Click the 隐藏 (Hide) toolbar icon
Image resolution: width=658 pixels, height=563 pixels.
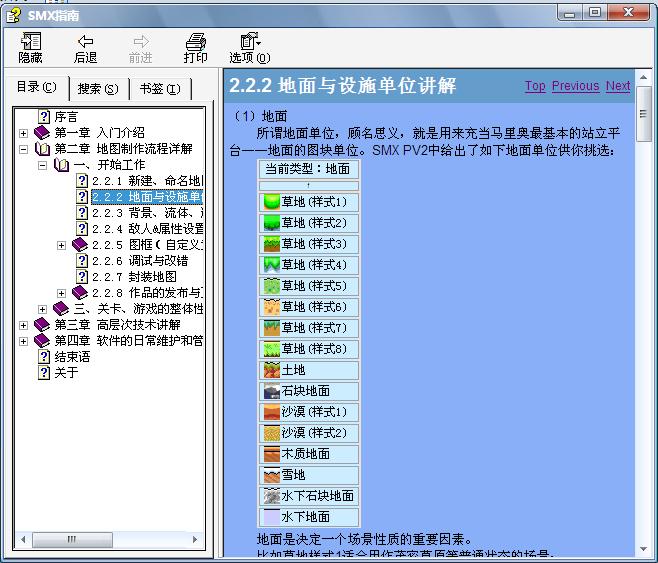pos(30,41)
